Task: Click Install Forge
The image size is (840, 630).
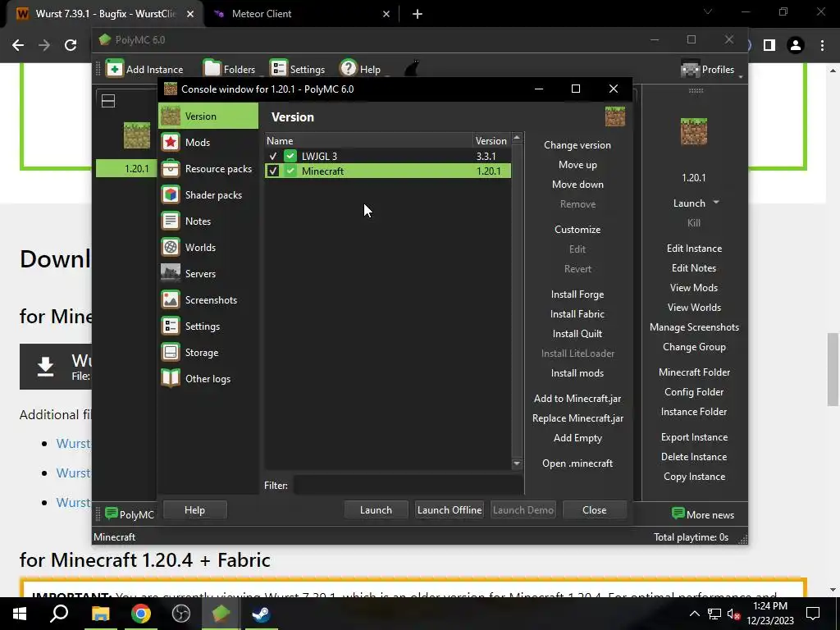Action: coord(577,294)
